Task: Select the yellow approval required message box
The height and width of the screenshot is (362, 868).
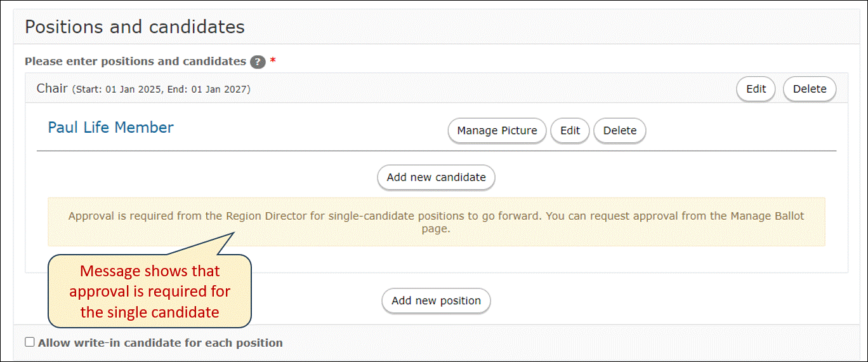Action: [x=437, y=222]
